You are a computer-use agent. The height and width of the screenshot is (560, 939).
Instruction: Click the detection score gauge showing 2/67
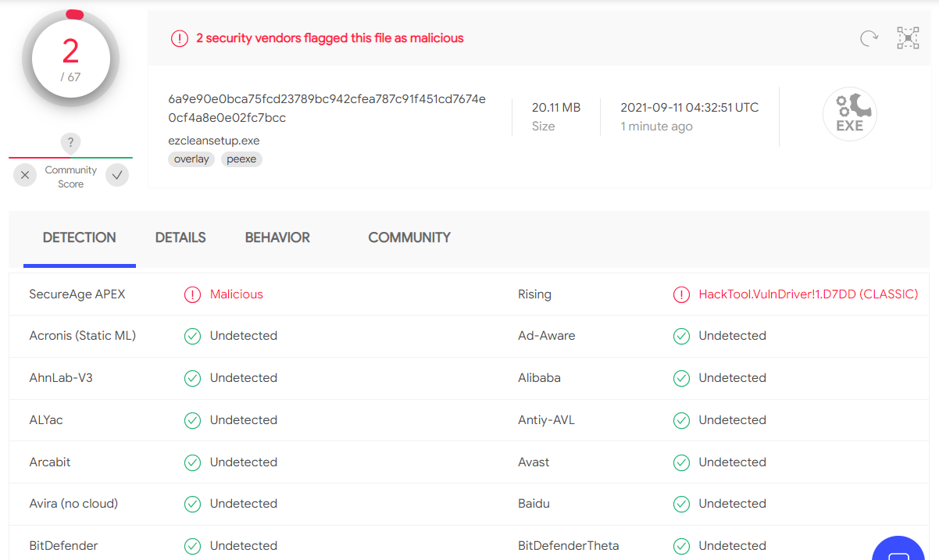tap(70, 59)
